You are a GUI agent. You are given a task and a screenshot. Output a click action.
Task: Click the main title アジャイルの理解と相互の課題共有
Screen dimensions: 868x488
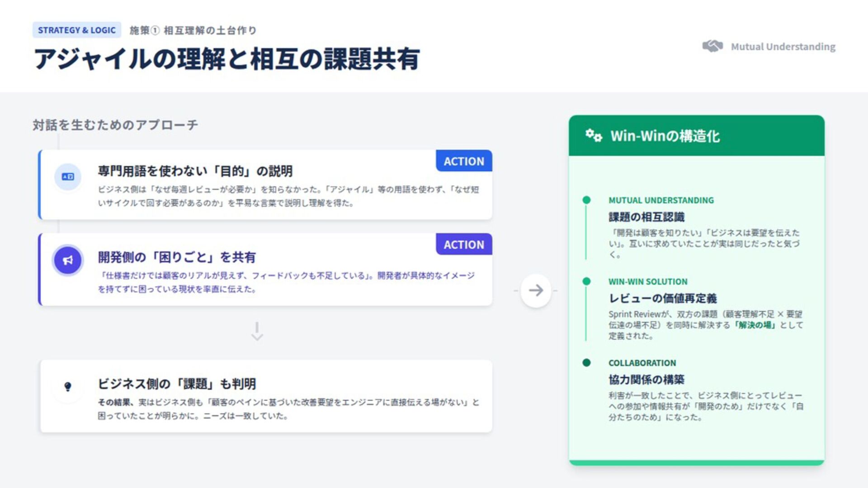click(x=227, y=59)
